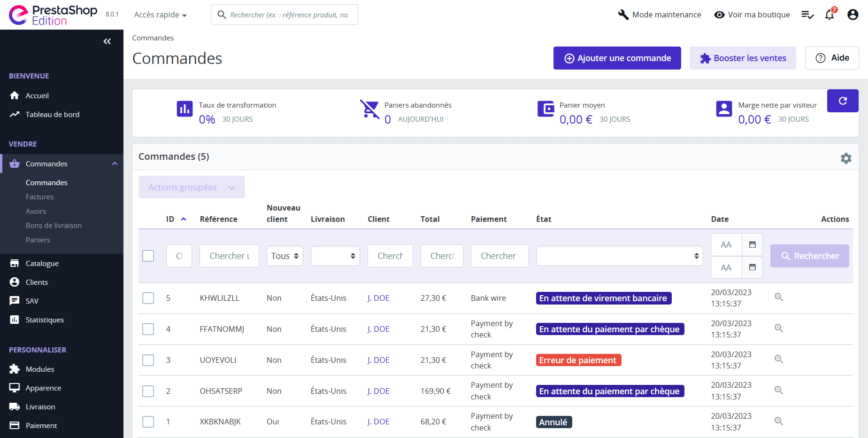Open the Accès rapide dropdown
Image resolution: width=868 pixels, height=438 pixels.
[161, 15]
